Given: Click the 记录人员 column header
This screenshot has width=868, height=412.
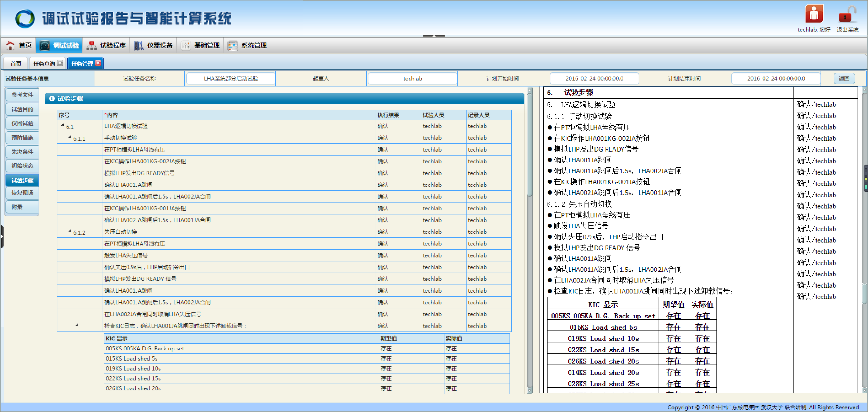Looking at the screenshot, I should tap(489, 115).
